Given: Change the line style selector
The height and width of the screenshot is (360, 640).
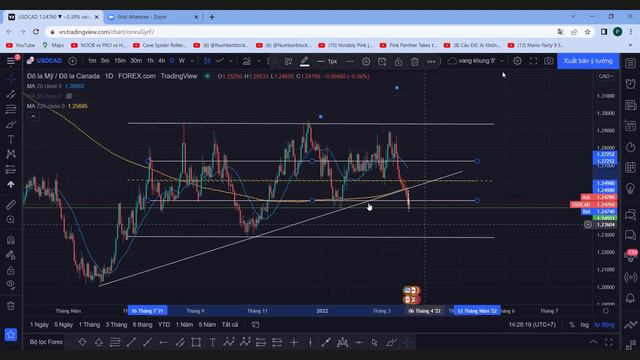Looking at the screenshot, I should pyautogui.click(x=350, y=61).
